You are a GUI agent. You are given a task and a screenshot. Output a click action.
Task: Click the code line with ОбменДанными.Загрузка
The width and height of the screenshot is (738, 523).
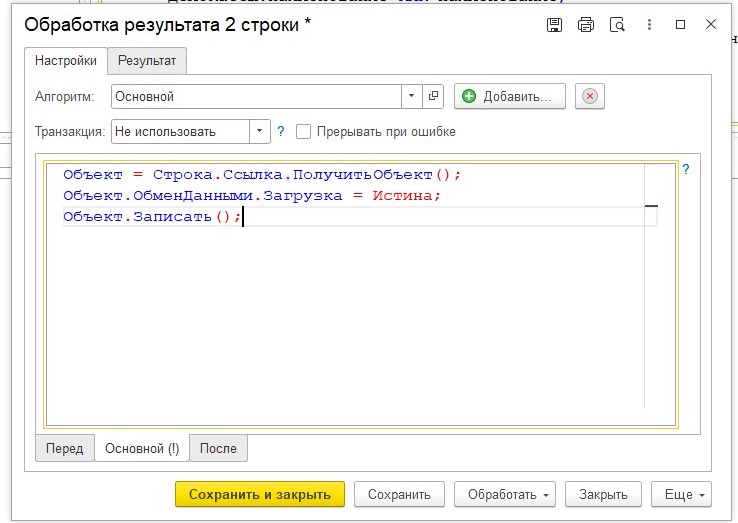coord(252,195)
